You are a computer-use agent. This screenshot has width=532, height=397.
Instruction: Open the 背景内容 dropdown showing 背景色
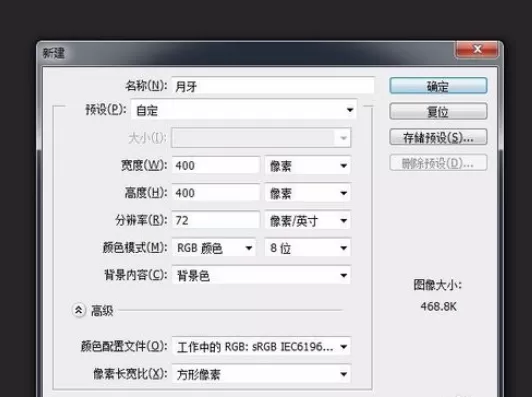click(261, 275)
